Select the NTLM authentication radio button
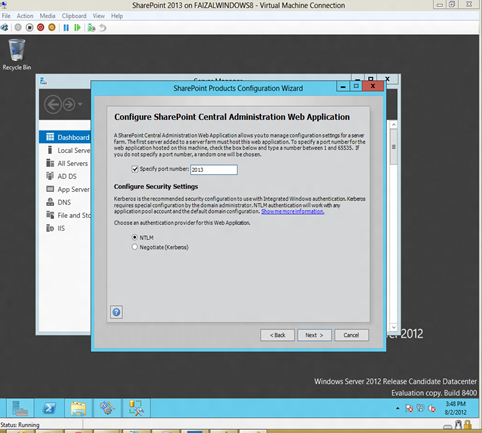This screenshot has height=433, width=482. click(x=135, y=237)
